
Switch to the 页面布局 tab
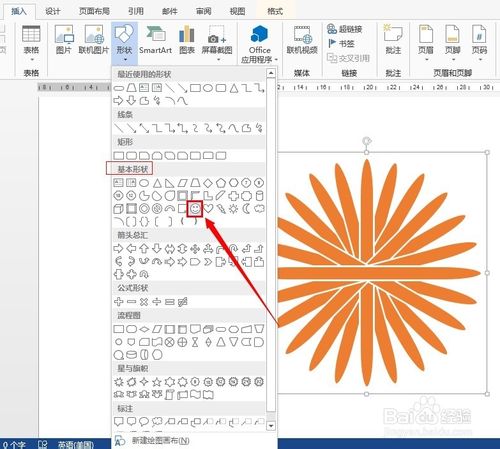click(94, 11)
